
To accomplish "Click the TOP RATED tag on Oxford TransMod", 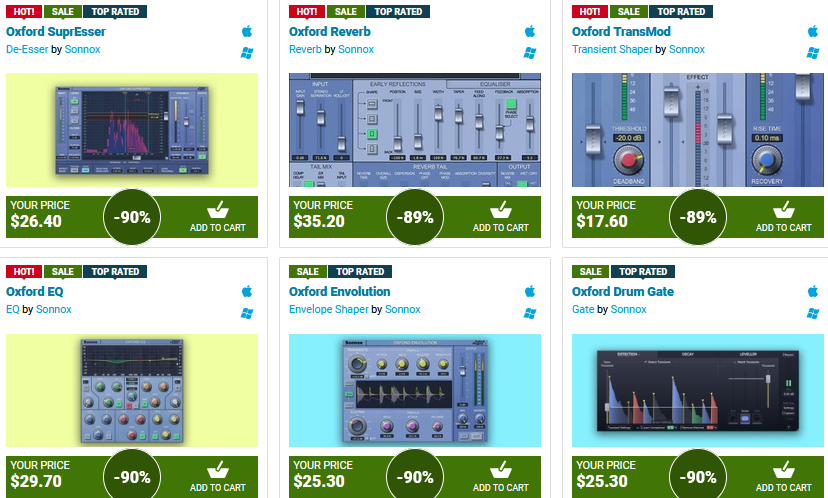I will tap(681, 11).
